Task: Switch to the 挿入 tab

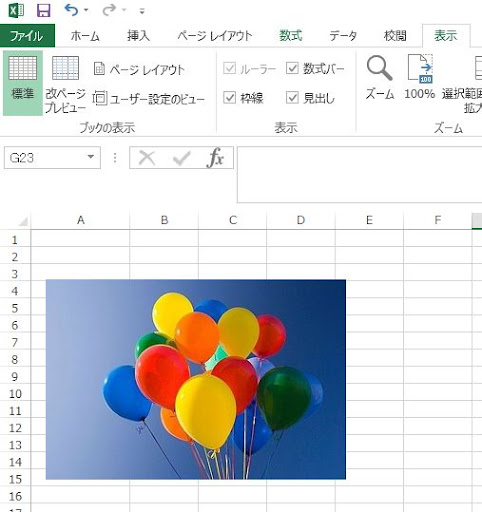Action: [138, 36]
